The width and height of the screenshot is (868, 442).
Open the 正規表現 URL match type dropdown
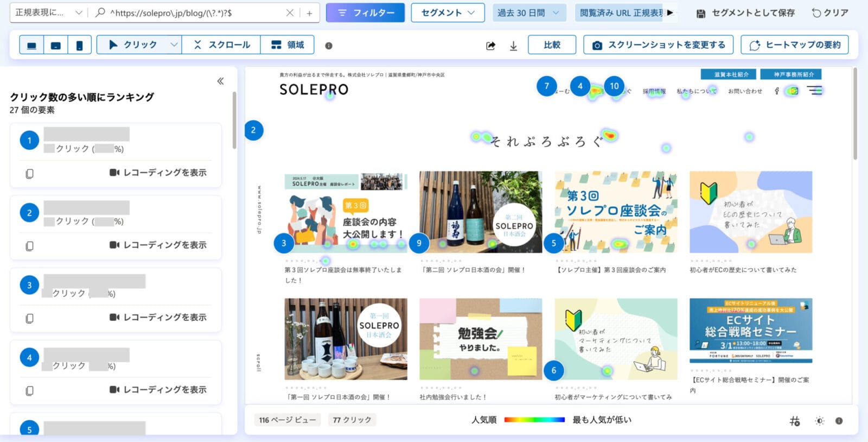click(x=48, y=12)
